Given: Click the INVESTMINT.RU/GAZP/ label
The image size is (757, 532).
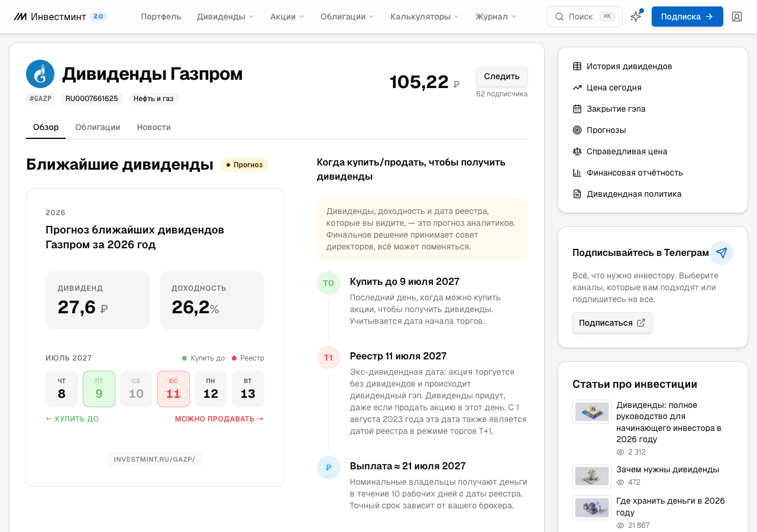Looking at the screenshot, I should tap(155, 459).
